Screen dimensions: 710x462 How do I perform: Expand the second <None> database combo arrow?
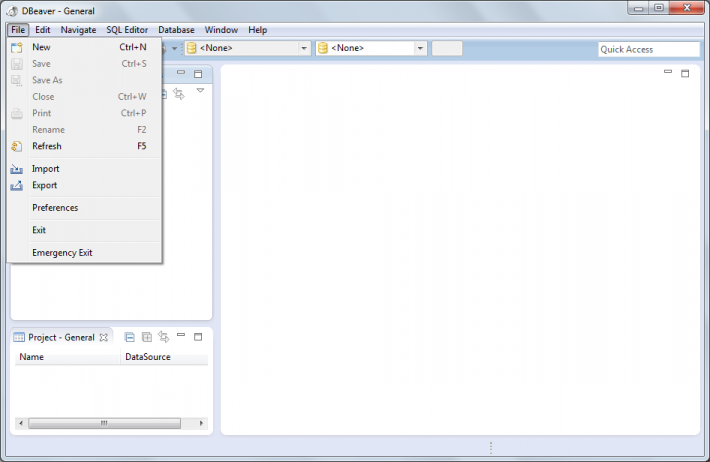click(x=420, y=48)
